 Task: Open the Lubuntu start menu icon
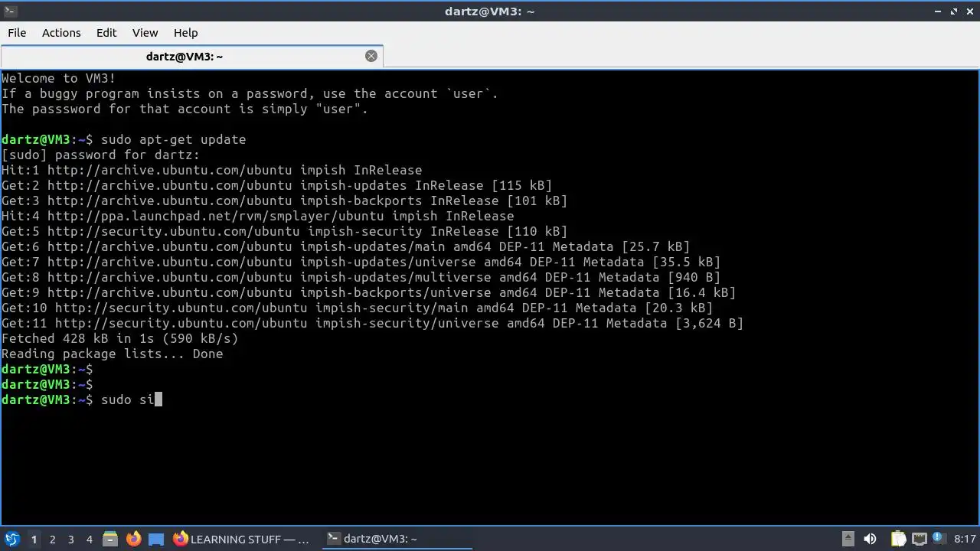tap(11, 539)
